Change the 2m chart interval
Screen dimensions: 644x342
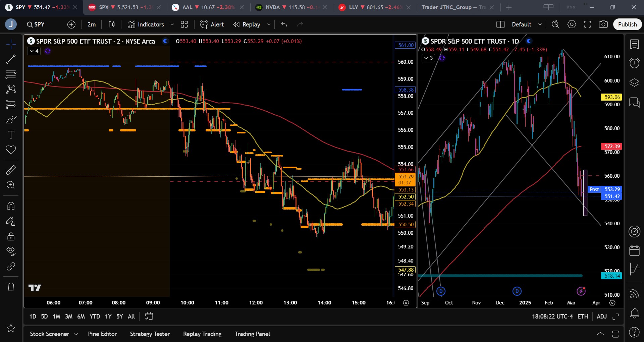92,24
